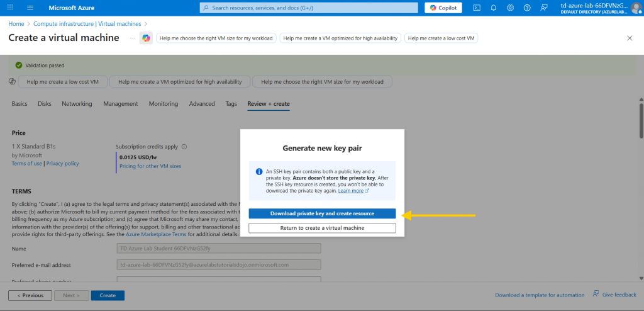Viewport: 644px width, 311px height.
Task: Open the hamburger portal menu
Action: 30,8
